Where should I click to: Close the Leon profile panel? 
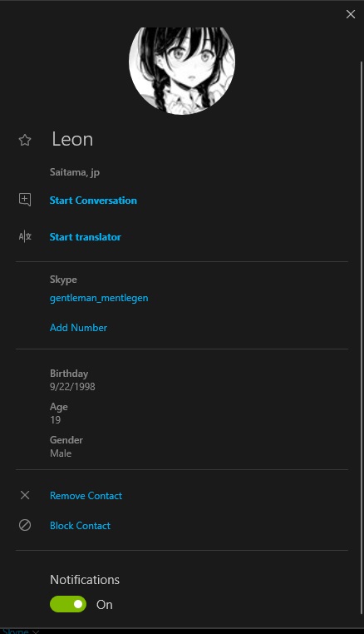click(x=350, y=14)
